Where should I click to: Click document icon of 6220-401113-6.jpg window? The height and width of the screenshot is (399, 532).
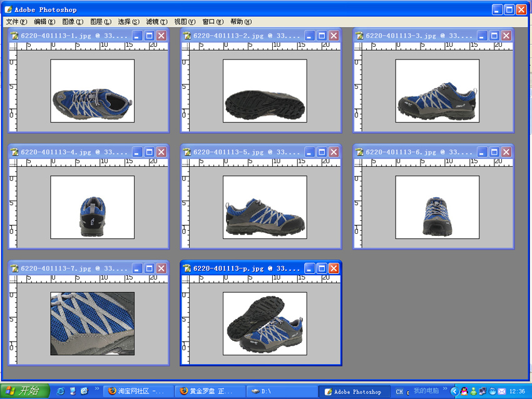[x=359, y=152]
